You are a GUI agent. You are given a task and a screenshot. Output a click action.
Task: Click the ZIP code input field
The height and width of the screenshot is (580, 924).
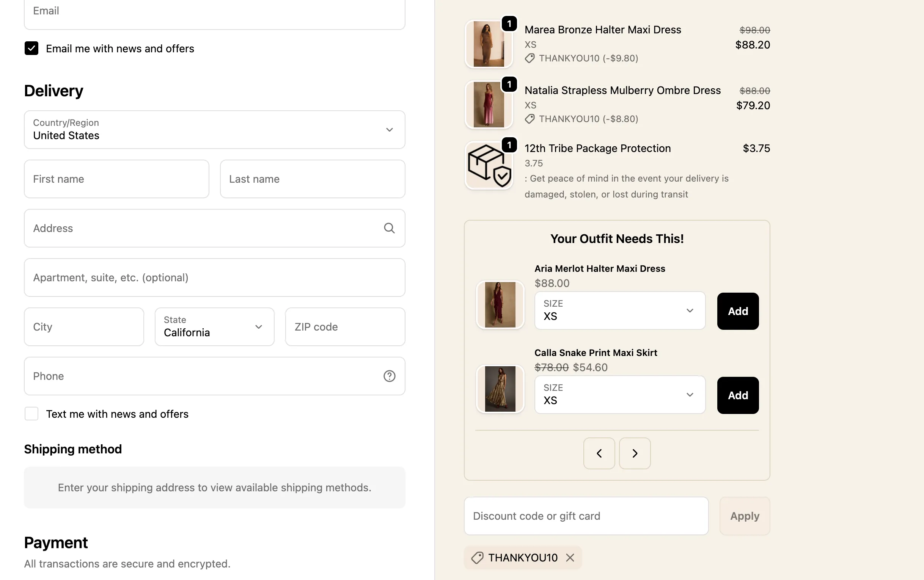pos(345,327)
